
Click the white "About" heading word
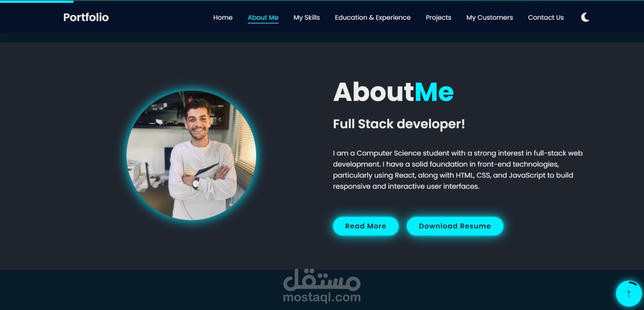tap(374, 92)
